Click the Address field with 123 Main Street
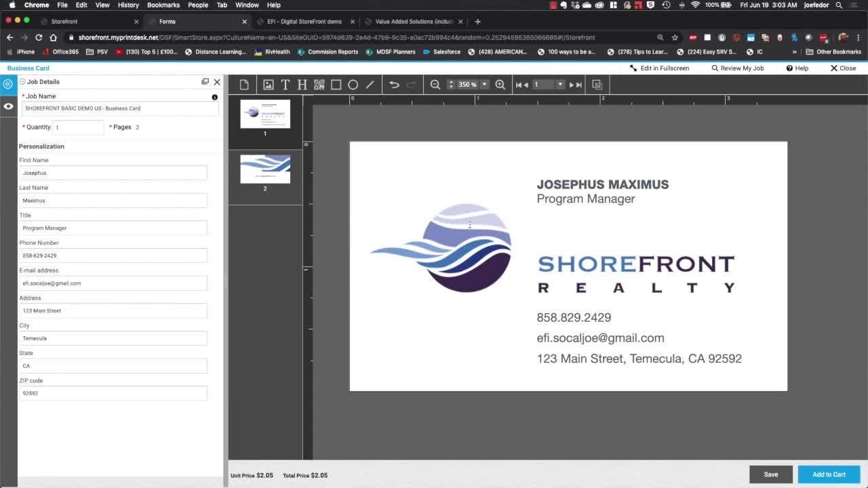The height and width of the screenshot is (488, 868). pos(113,311)
